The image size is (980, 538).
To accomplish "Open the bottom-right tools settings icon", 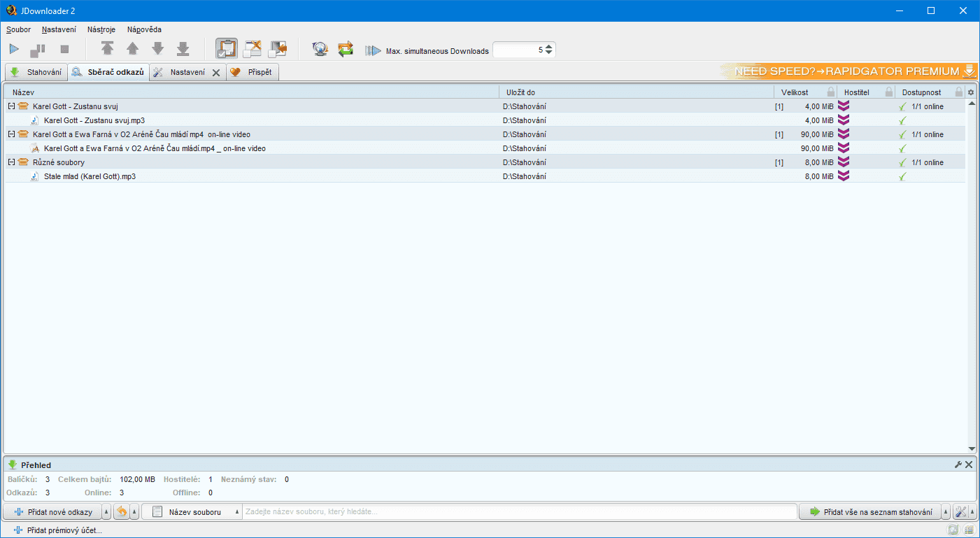I will (960, 512).
